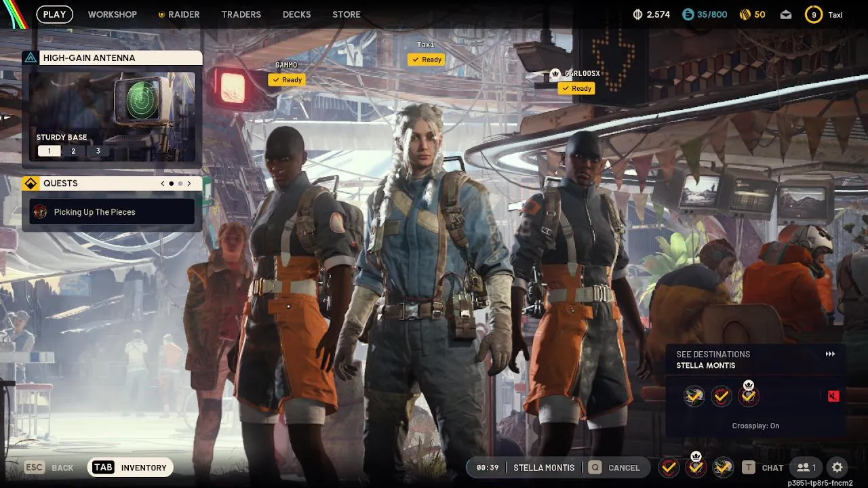This screenshot has width=868, height=488.
Task: Open the HIGH-GAIN ANTENNA panel header
Action: point(112,58)
